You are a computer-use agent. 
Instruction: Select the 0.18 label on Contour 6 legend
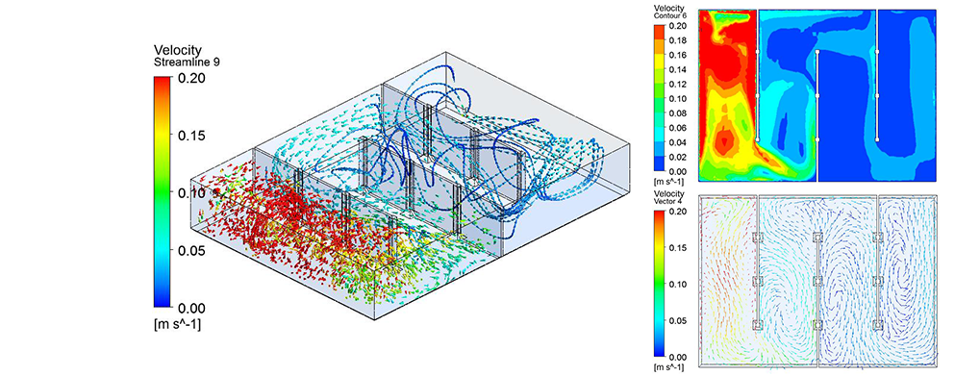pos(677,40)
